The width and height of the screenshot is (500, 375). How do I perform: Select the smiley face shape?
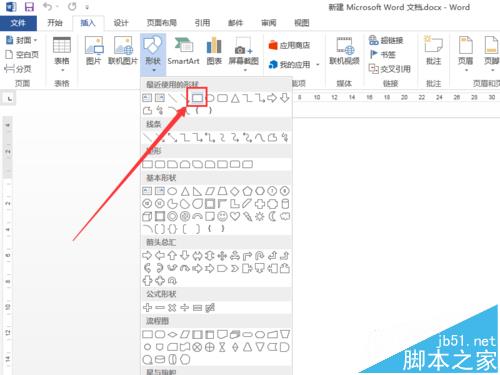coord(222,217)
